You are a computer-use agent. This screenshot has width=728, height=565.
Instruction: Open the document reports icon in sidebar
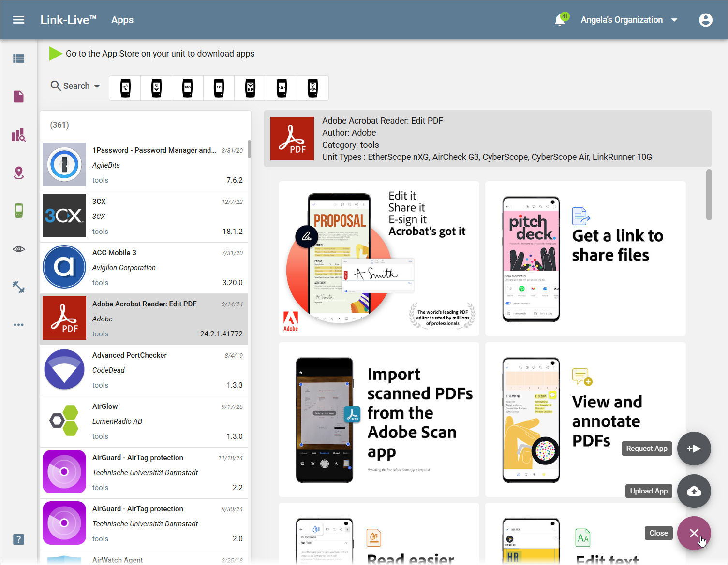click(18, 97)
